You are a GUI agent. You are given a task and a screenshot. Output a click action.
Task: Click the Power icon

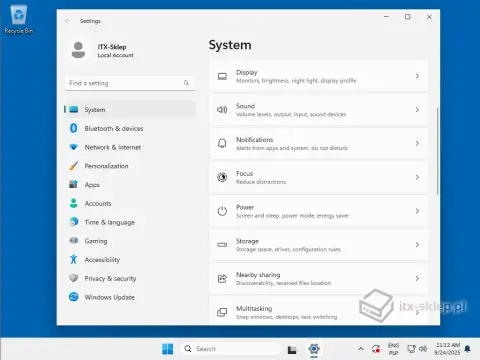[x=222, y=211]
